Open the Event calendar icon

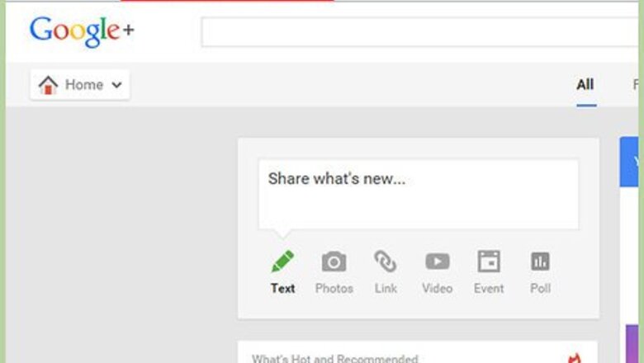(x=489, y=262)
